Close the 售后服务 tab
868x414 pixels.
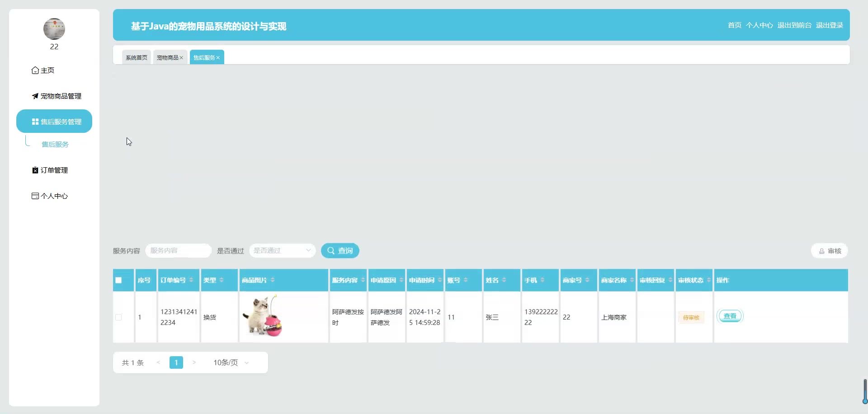click(218, 57)
